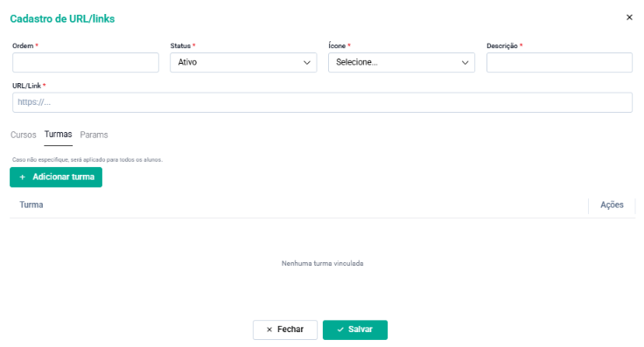Click the URL/Link field with https:// placeholder

point(322,102)
